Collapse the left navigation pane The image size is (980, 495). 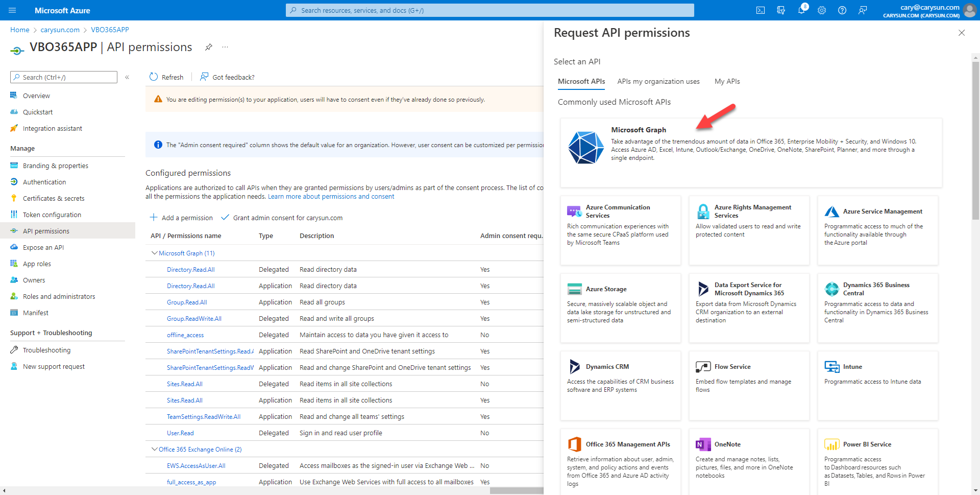click(127, 77)
